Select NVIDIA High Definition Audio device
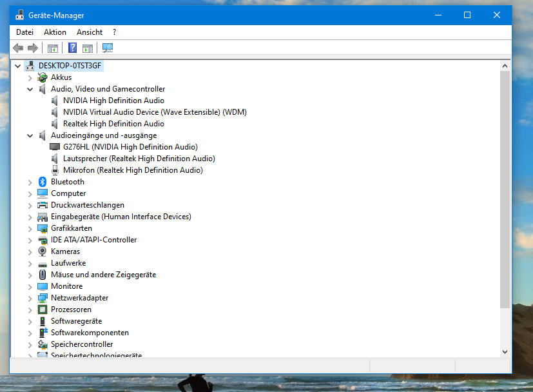The height and width of the screenshot is (392, 533). (113, 101)
